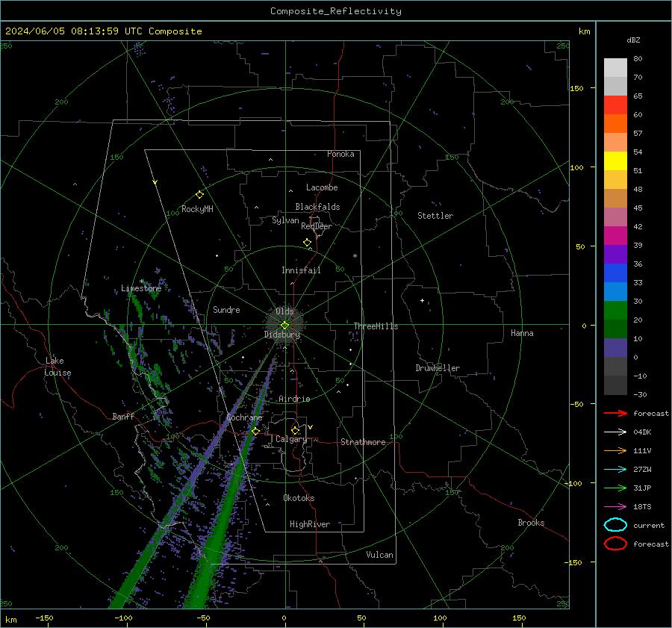This screenshot has width=672, height=628.
Task: Click the Composite_Reflectivity title
Action: (x=335, y=11)
